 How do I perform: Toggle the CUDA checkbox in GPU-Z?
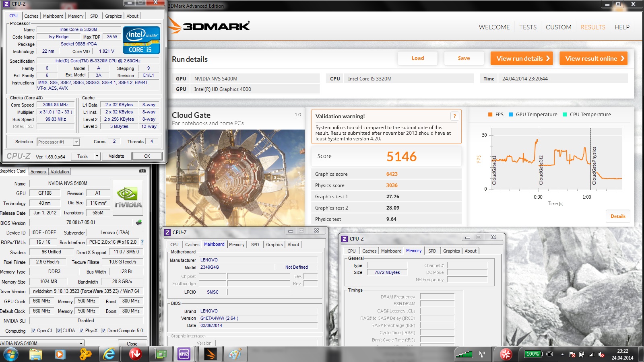tap(59, 331)
